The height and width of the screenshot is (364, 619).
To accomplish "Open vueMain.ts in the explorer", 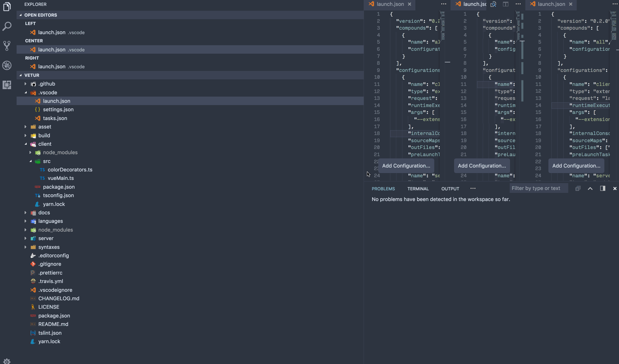I will pos(190,178).
